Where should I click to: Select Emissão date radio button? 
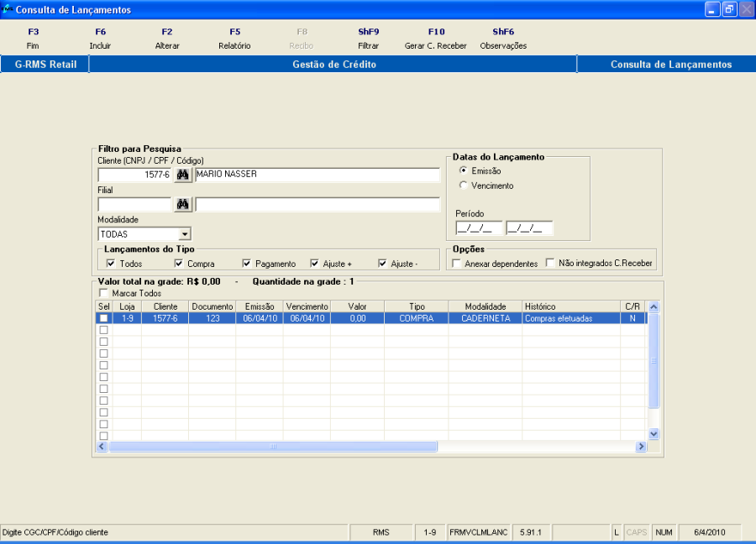click(464, 170)
